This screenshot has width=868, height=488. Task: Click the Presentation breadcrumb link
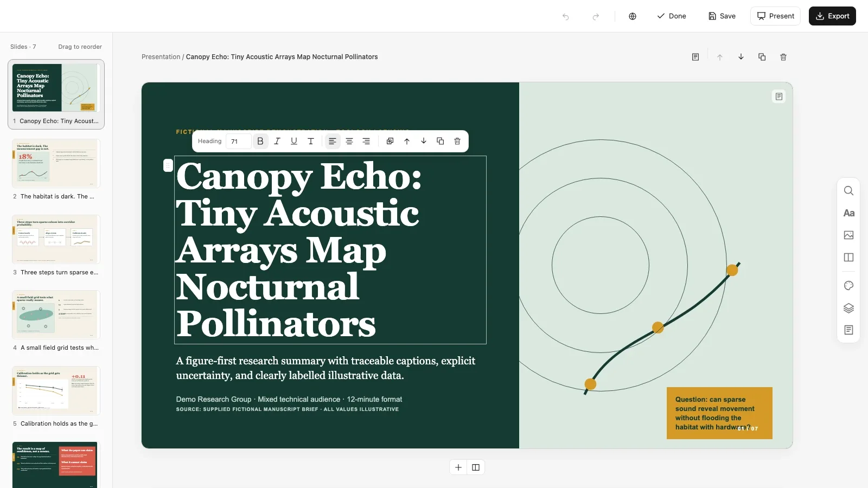click(161, 57)
